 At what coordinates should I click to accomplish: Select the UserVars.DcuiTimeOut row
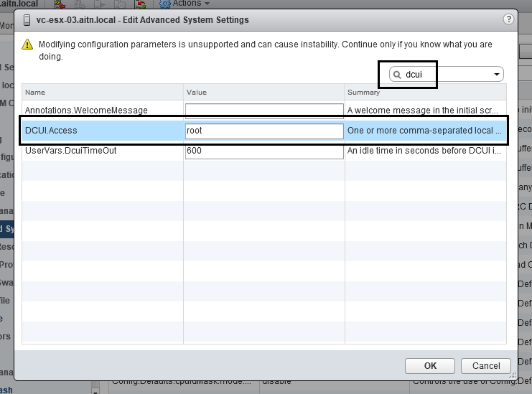tap(71, 151)
